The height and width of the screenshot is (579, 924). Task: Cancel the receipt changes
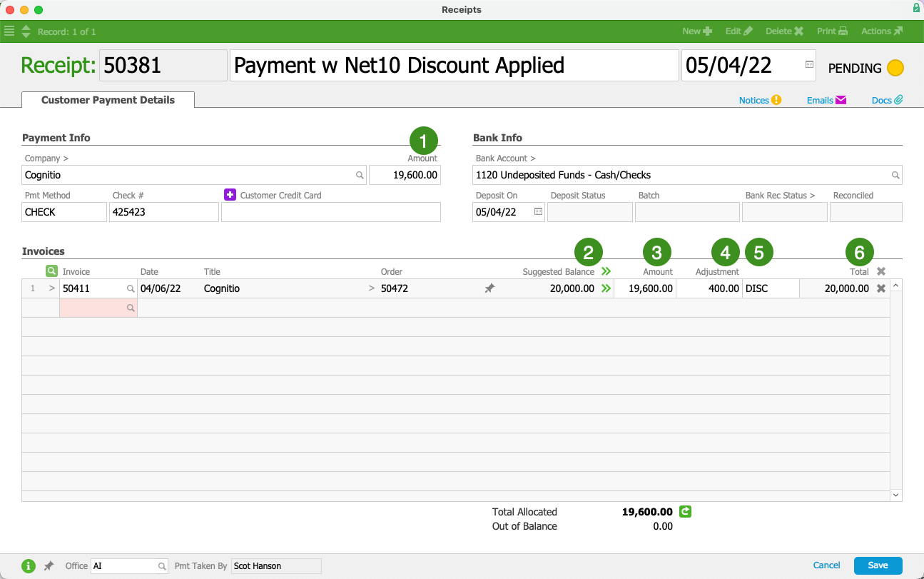[827, 565]
